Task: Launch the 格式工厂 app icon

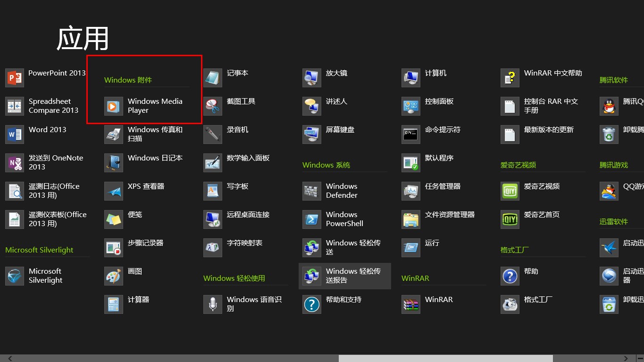Action: [x=510, y=304]
